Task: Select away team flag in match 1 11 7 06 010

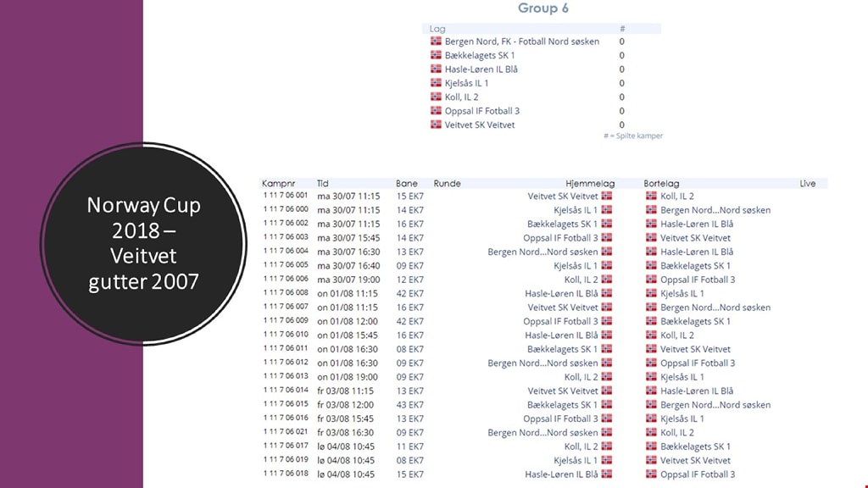Action: tap(651, 335)
